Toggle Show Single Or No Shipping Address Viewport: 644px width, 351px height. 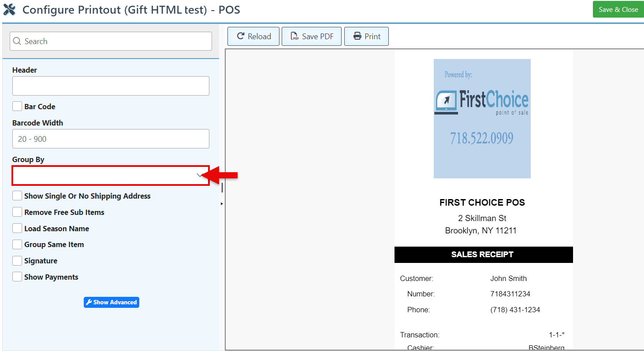coord(17,196)
